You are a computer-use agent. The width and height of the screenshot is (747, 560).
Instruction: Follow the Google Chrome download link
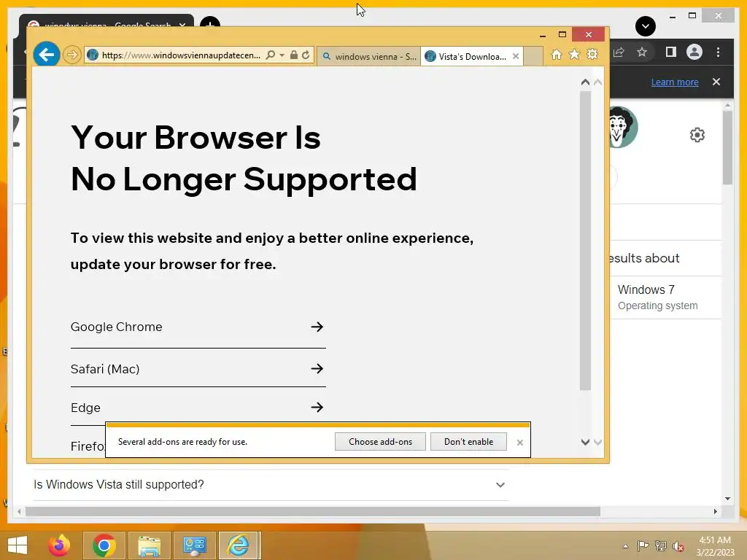[198, 327]
